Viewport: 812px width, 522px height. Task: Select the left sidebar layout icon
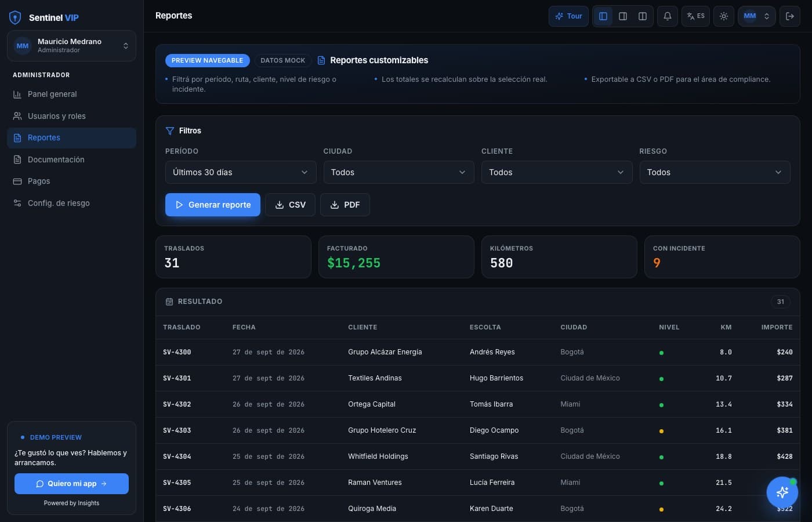(x=603, y=16)
